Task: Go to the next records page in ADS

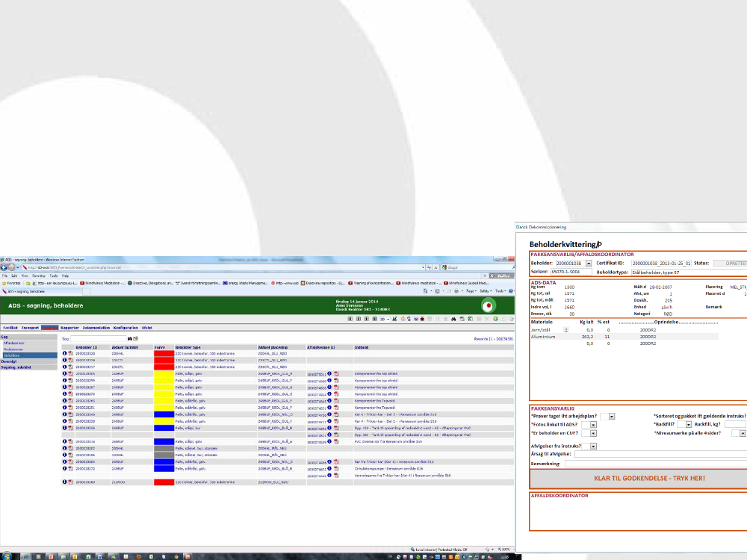Action: pyautogui.click(x=366, y=319)
